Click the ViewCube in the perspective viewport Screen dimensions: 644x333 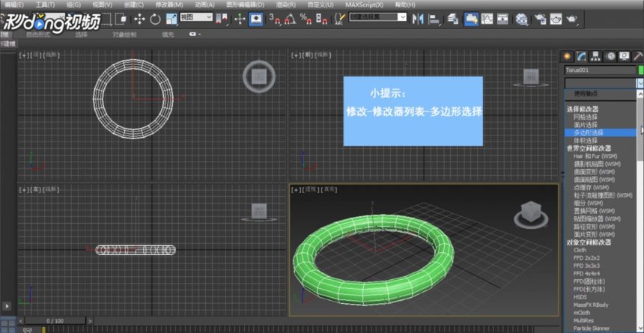(x=531, y=213)
